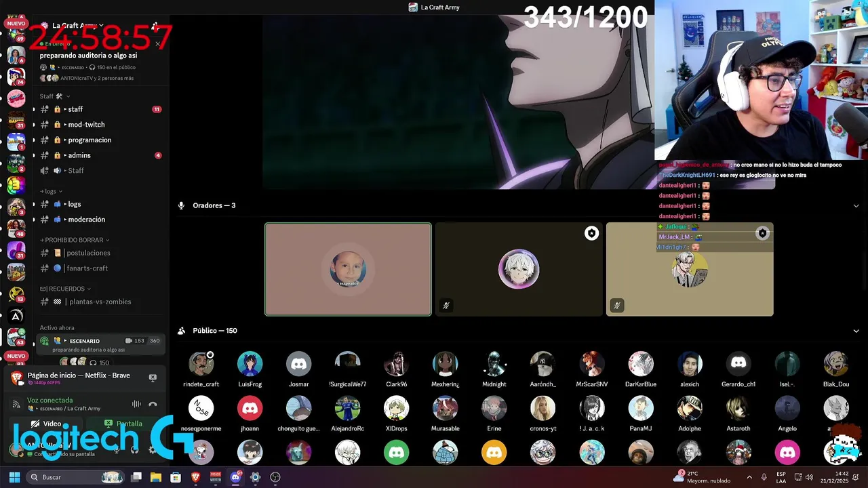Mute microphone in user panel

point(117,449)
